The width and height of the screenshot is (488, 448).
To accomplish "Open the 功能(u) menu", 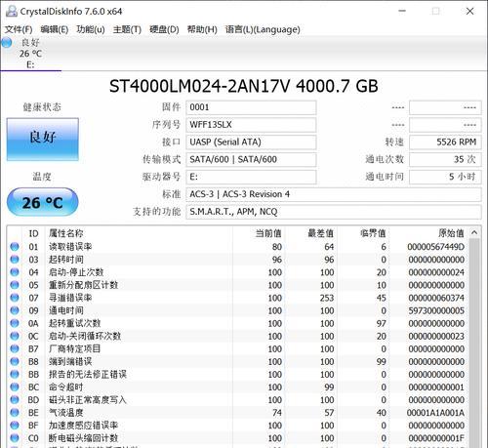I will point(91,29).
